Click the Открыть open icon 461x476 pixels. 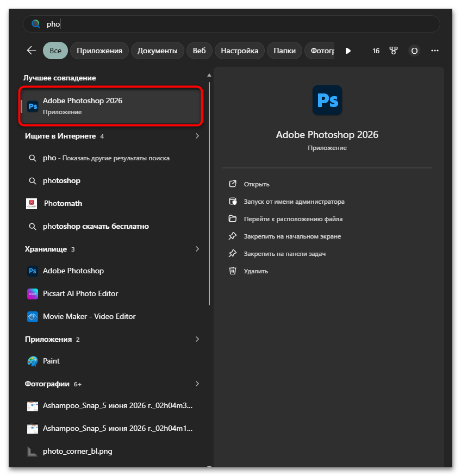click(x=233, y=184)
